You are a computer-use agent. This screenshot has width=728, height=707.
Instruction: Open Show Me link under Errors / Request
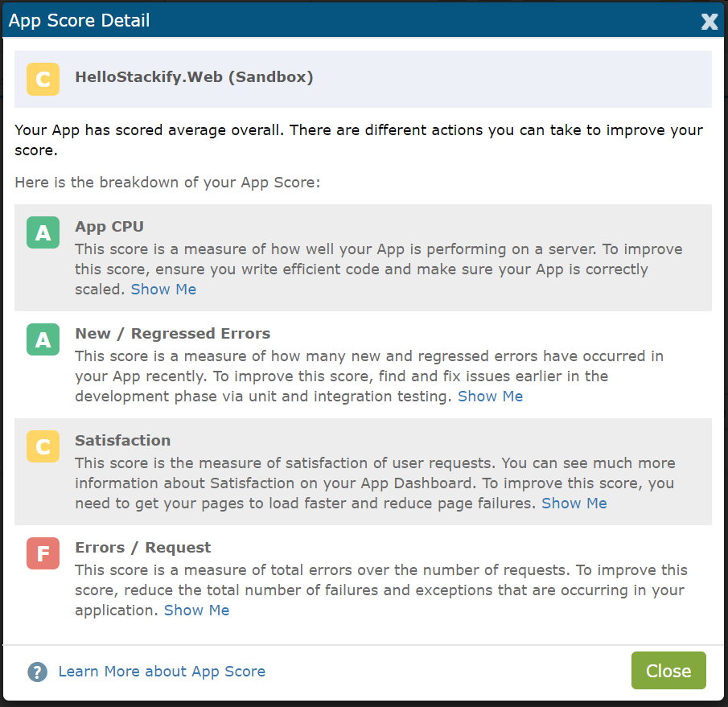click(x=196, y=610)
